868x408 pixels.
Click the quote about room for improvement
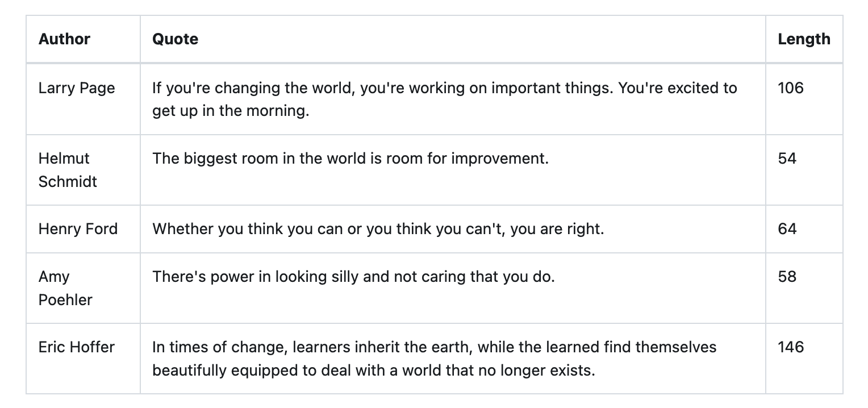coord(350,159)
